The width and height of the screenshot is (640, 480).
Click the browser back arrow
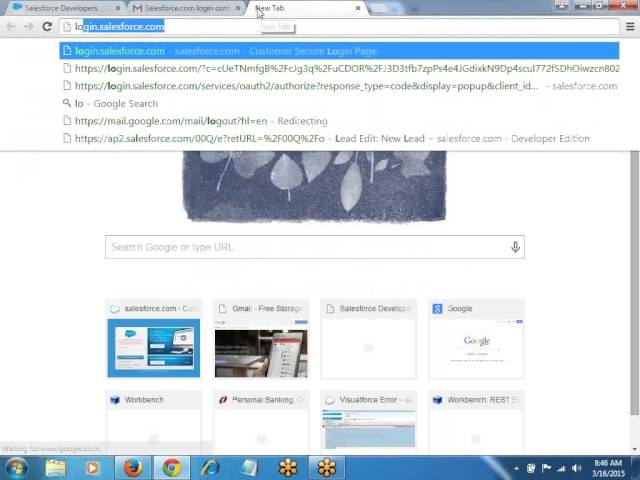(11, 27)
